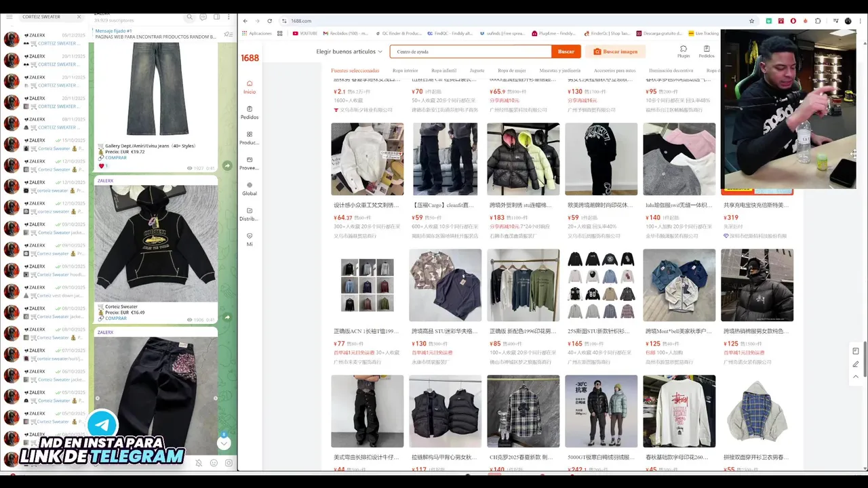React with heart on jeans post
The image size is (868, 488).
tap(104, 165)
